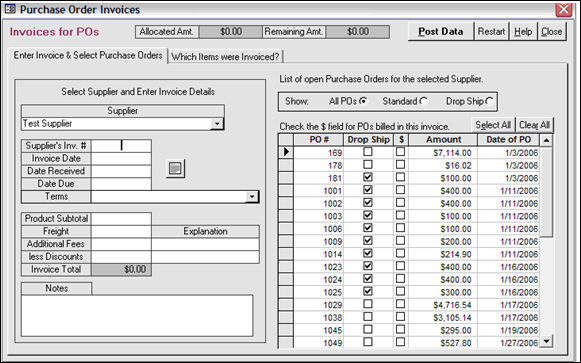Click the Product Subtotal field
581x363 pixels.
pyautogui.click(x=121, y=219)
